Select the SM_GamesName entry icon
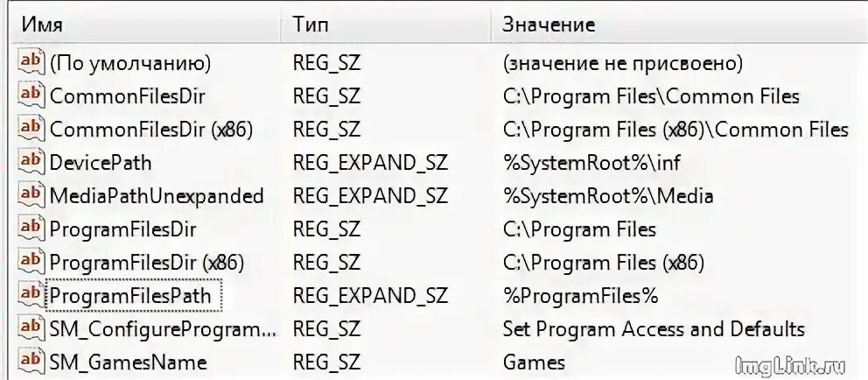868x380 pixels. coord(31,361)
